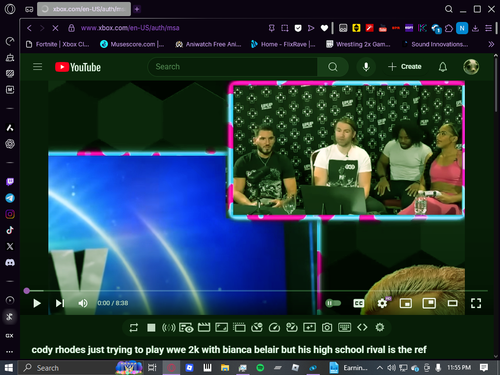Click the embed code brackets icon
500x375 pixels.
tap(362, 327)
